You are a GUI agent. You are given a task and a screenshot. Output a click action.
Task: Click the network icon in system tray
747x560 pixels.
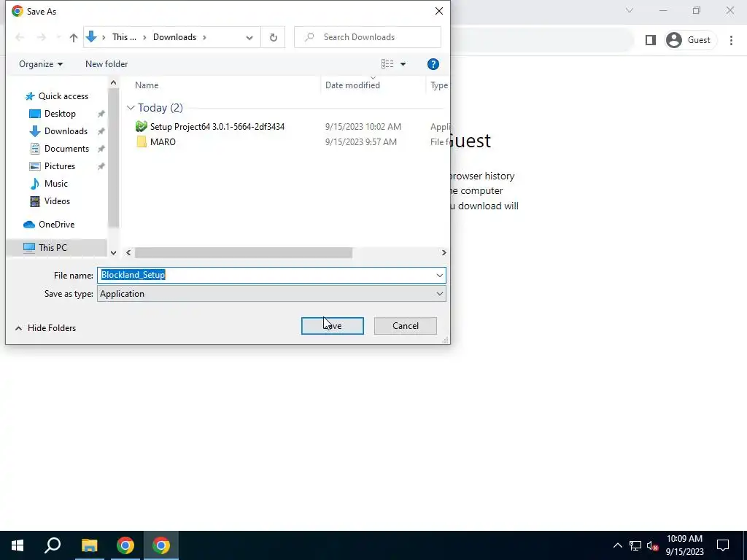pyautogui.click(x=635, y=545)
